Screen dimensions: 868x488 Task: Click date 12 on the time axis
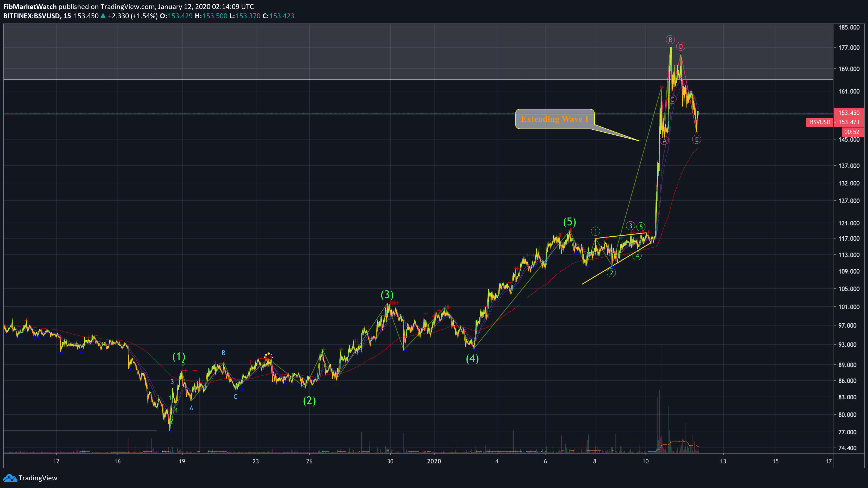(56, 461)
